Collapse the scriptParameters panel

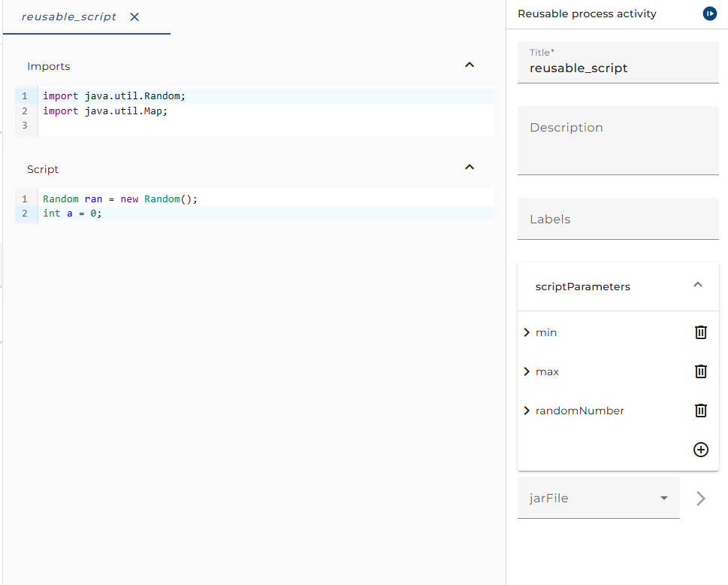(x=697, y=285)
